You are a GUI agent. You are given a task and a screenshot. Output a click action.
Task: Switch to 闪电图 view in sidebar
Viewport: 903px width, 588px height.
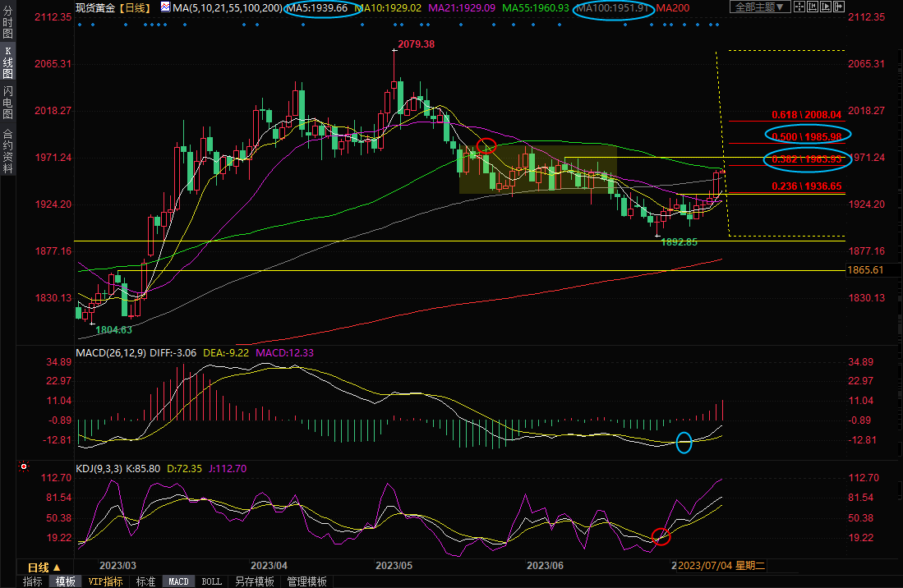pos(7,102)
